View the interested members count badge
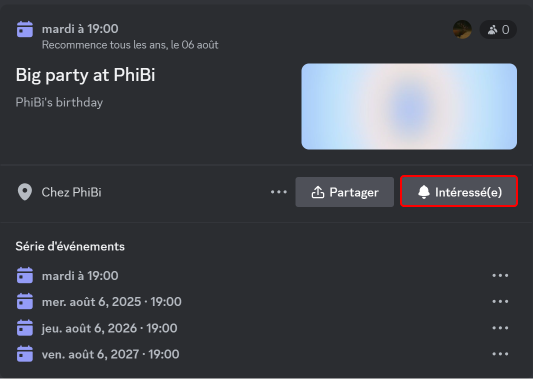Viewport: 533px width, 379px height. click(x=498, y=30)
